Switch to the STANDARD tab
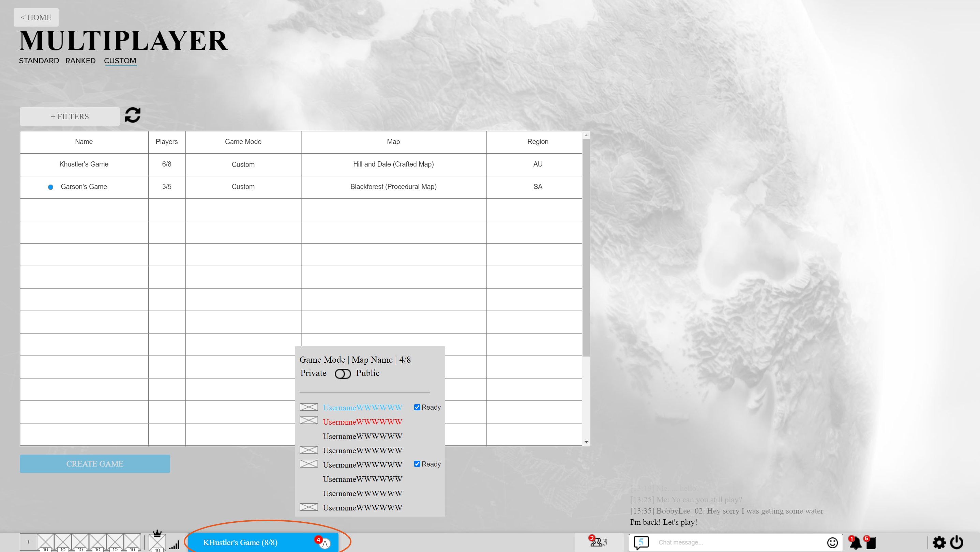The width and height of the screenshot is (980, 552). (x=39, y=61)
